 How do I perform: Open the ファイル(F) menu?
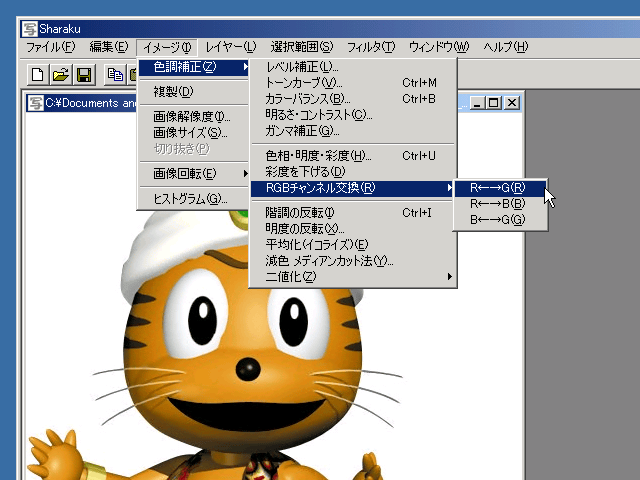tap(51, 47)
